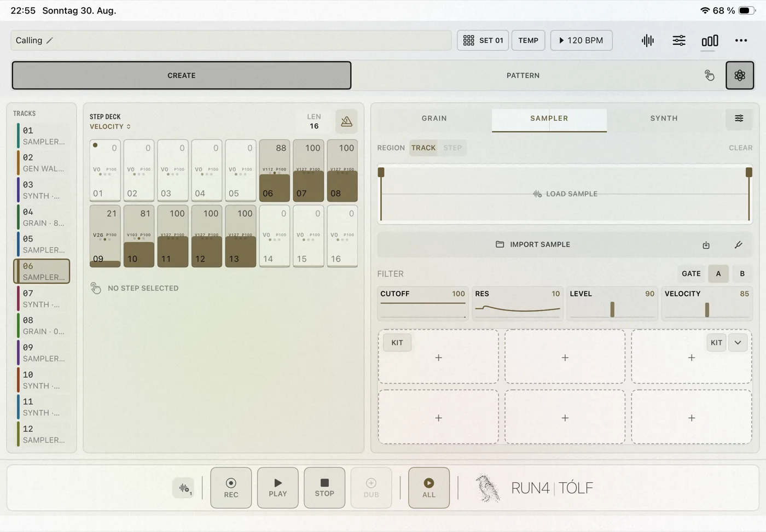
Task: Adjust the RES resonance curve control
Action: (517, 303)
